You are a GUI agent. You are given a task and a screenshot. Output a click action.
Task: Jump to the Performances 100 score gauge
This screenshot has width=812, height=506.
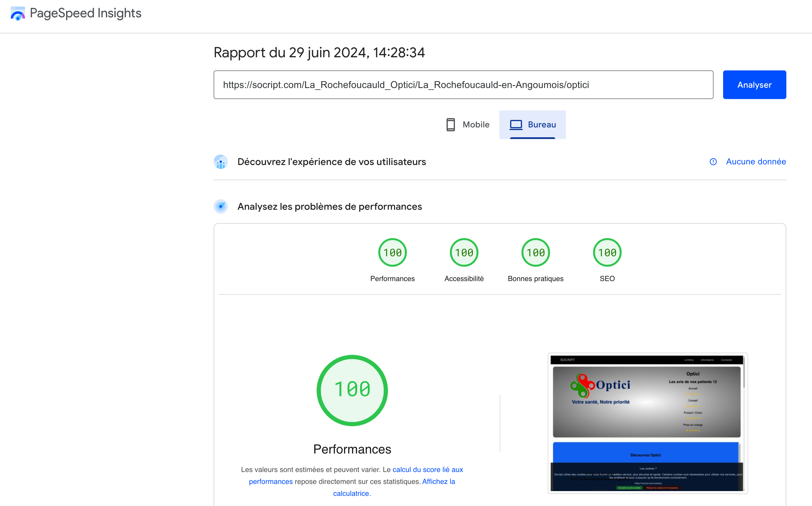pyautogui.click(x=392, y=252)
